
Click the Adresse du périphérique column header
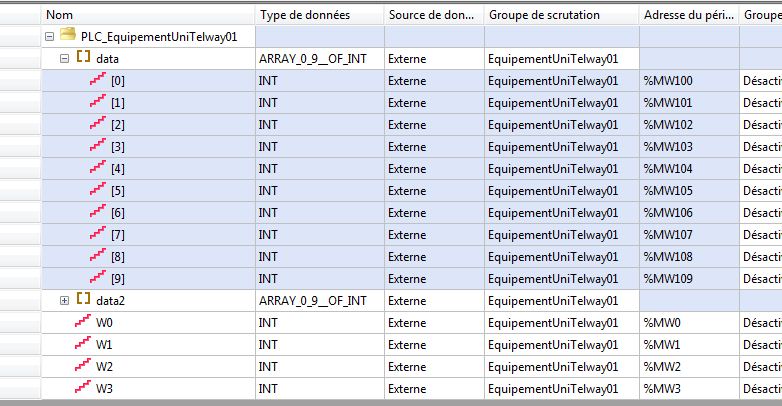point(687,15)
